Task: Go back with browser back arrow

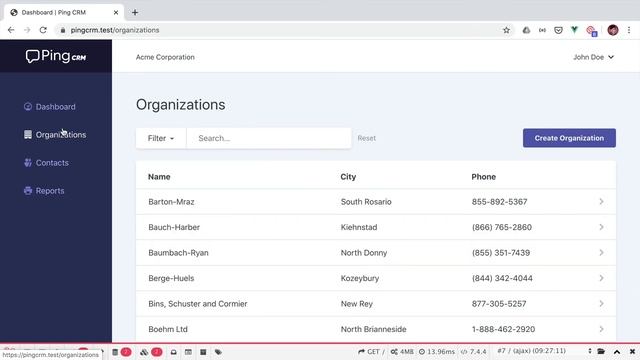Action: click(x=11, y=30)
